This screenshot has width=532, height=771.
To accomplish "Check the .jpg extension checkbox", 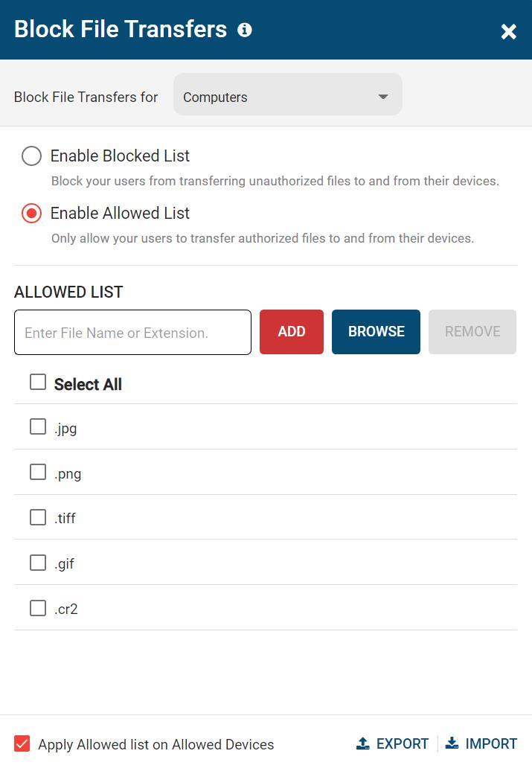I will point(37,426).
